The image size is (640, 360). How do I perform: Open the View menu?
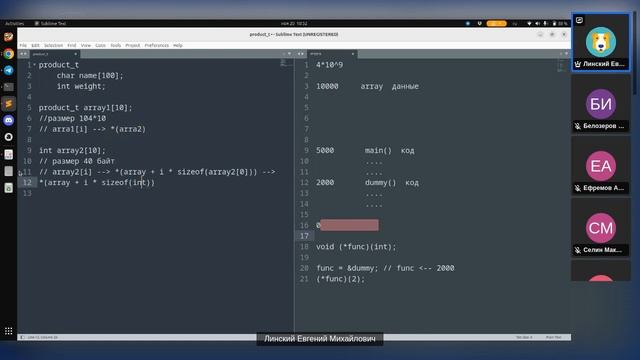pyautogui.click(x=86, y=45)
